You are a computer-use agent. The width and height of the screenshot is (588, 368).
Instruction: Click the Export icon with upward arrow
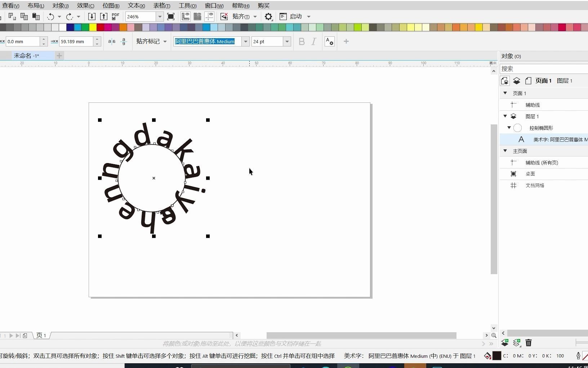[103, 17]
